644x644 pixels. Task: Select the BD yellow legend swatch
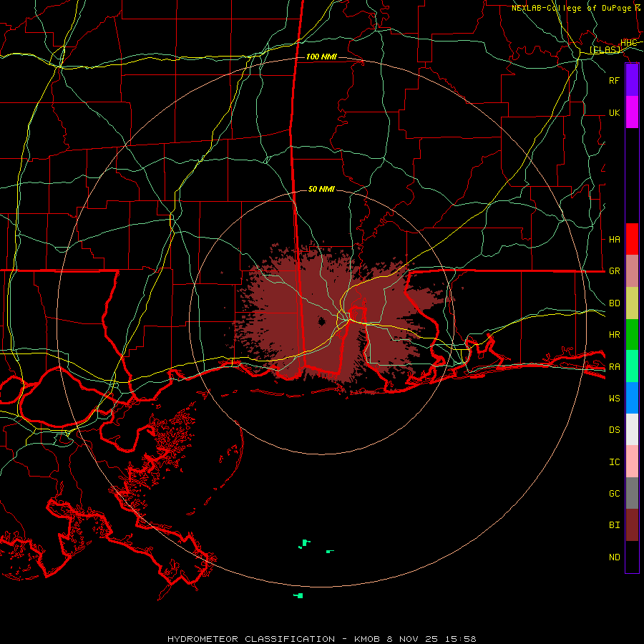click(x=632, y=303)
